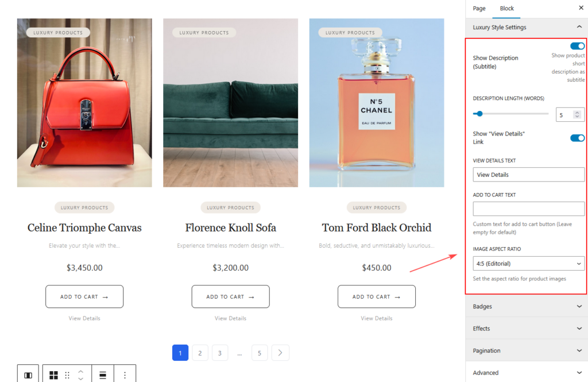Switch to the Page tab
The width and height of the screenshot is (588, 382).
(479, 9)
